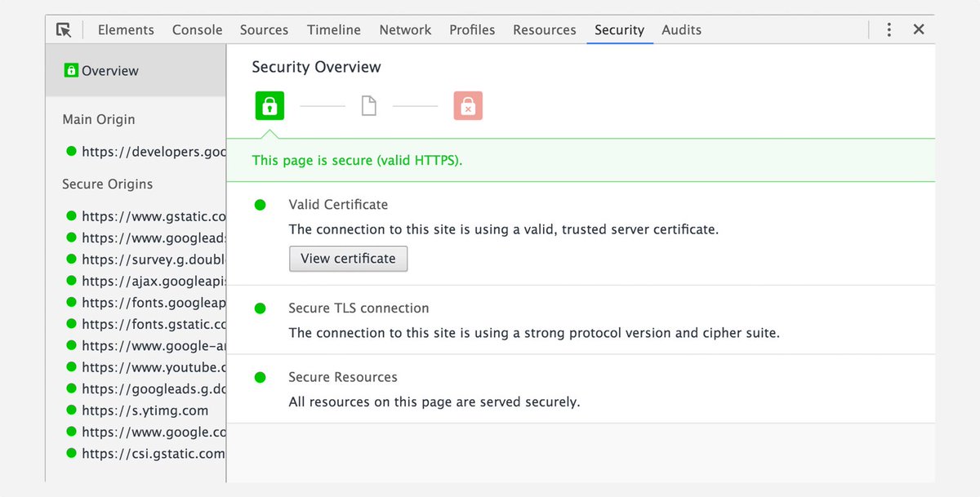
Task: Open the Profiles tab
Action: (472, 29)
